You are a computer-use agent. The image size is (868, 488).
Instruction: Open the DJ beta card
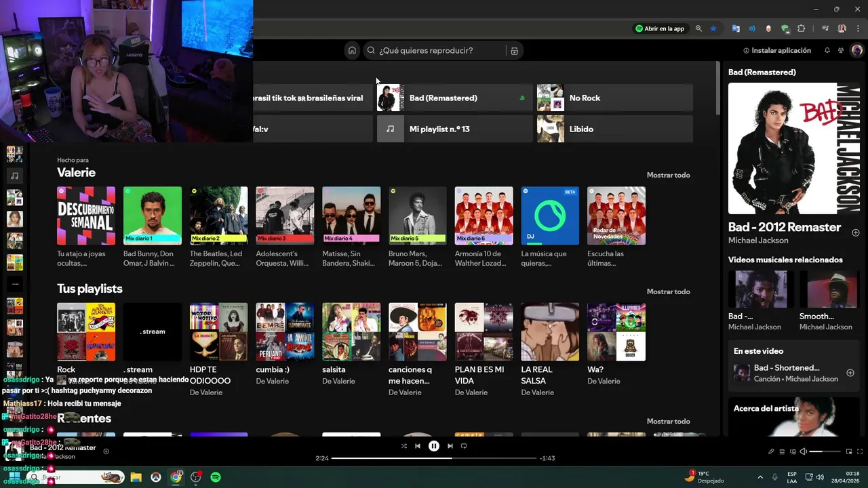[x=550, y=216]
